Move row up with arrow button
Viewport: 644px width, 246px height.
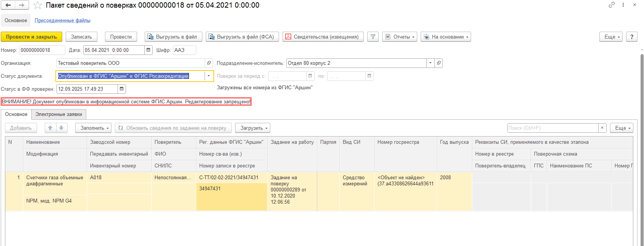50,128
